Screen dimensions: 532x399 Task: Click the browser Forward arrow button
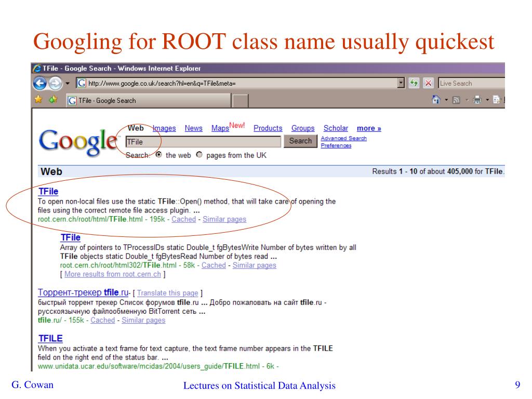pyautogui.click(x=55, y=83)
